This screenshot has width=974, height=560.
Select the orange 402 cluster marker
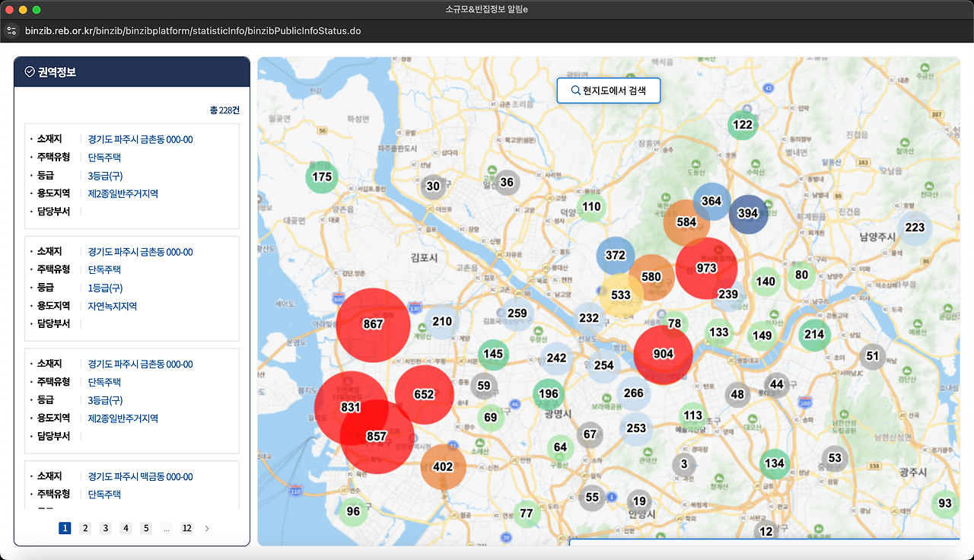click(442, 467)
